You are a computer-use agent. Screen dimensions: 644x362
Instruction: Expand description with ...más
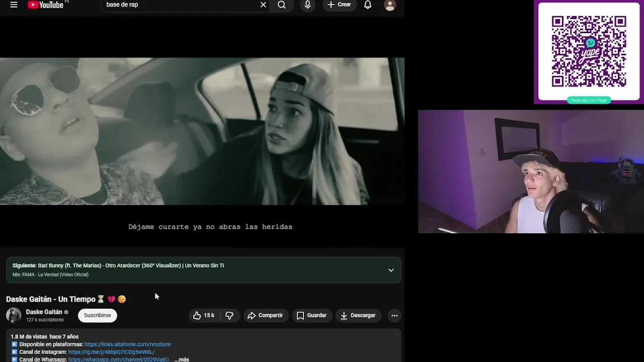(x=182, y=359)
